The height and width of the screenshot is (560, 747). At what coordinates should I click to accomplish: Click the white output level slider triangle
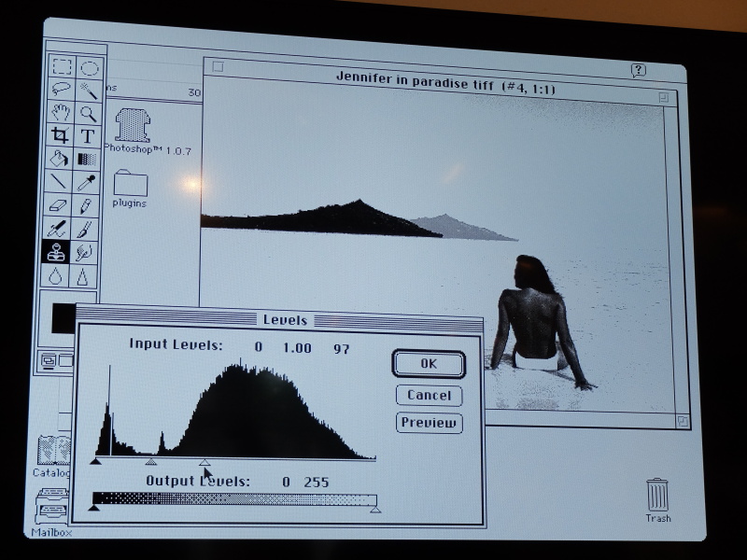coord(375,510)
